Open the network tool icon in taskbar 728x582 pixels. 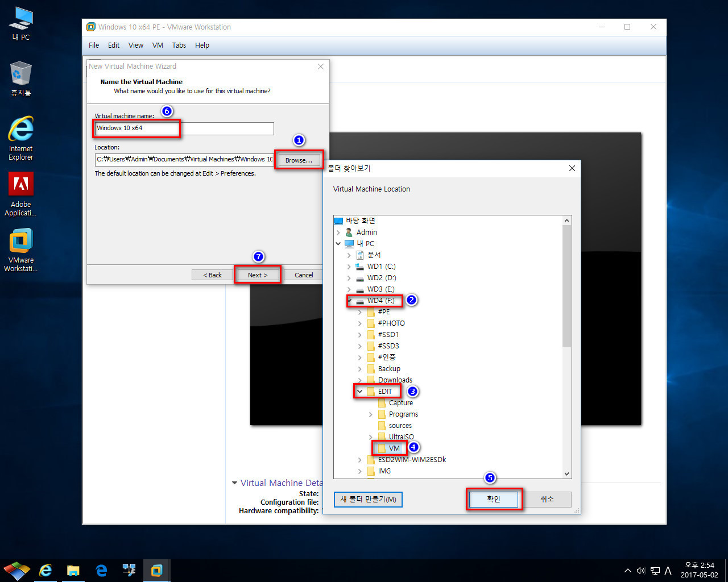coord(129,570)
